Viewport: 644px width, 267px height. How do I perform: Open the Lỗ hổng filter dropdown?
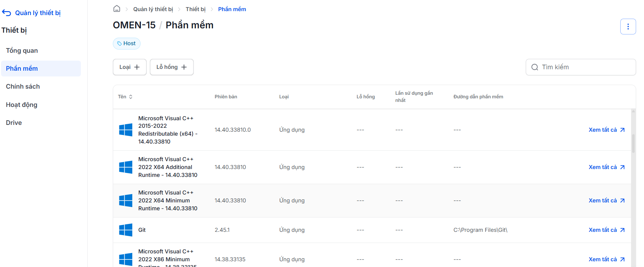pos(172,67)
